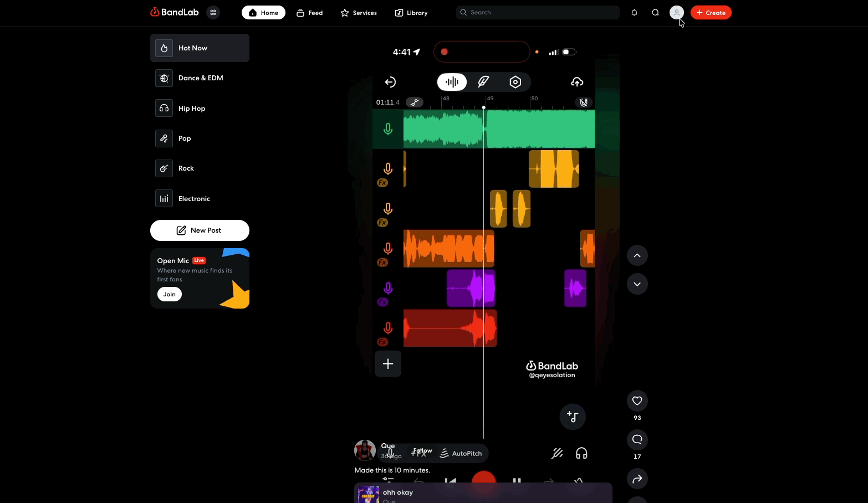Viewport: 868px width, 503px height.
Task: Select the Pop genre
Action: point(200,138)
